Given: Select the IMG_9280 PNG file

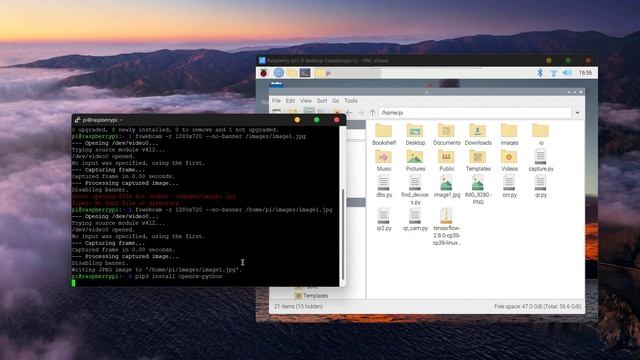Looking at the screenshot, I should (x=478, y=190).
